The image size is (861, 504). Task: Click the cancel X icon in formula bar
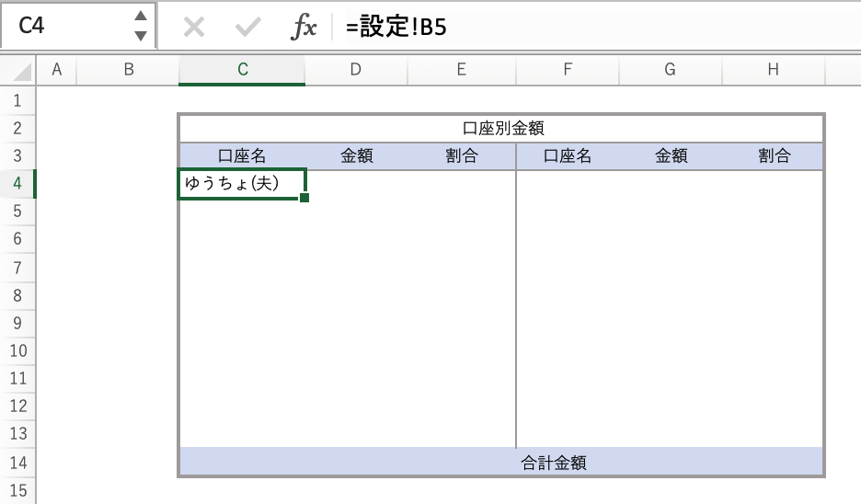[x=193, y=28]
